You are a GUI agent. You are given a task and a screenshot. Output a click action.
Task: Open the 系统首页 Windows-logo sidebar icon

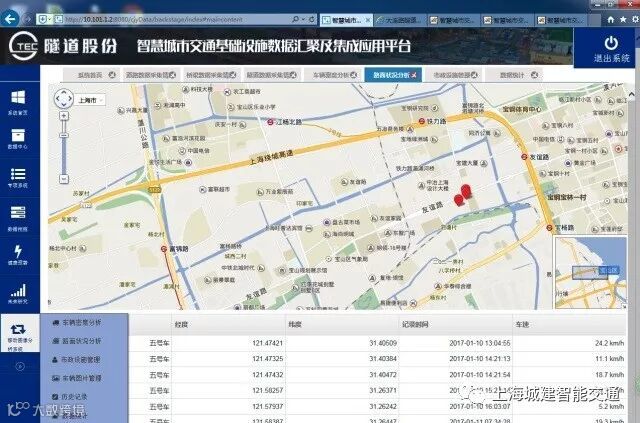coord(18,97)
